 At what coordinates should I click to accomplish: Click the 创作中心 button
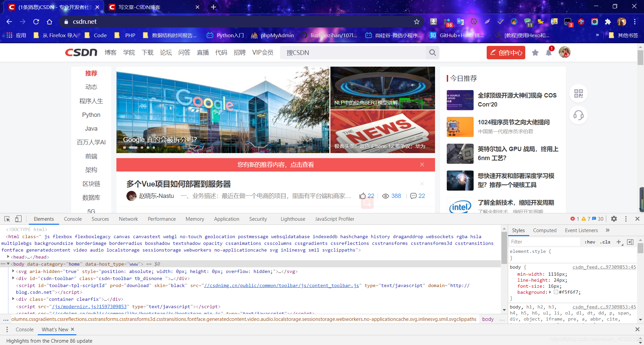pyautogui.click(x=506, y=53)
